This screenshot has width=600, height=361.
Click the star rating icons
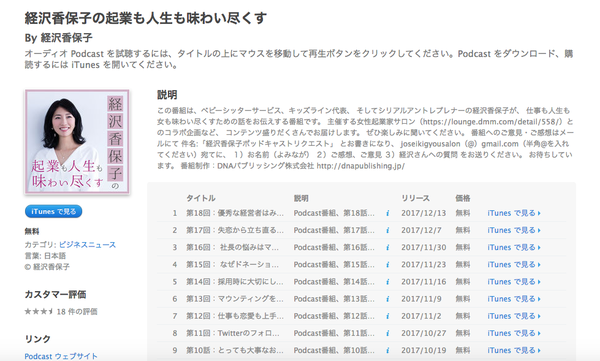pos(39,312)
